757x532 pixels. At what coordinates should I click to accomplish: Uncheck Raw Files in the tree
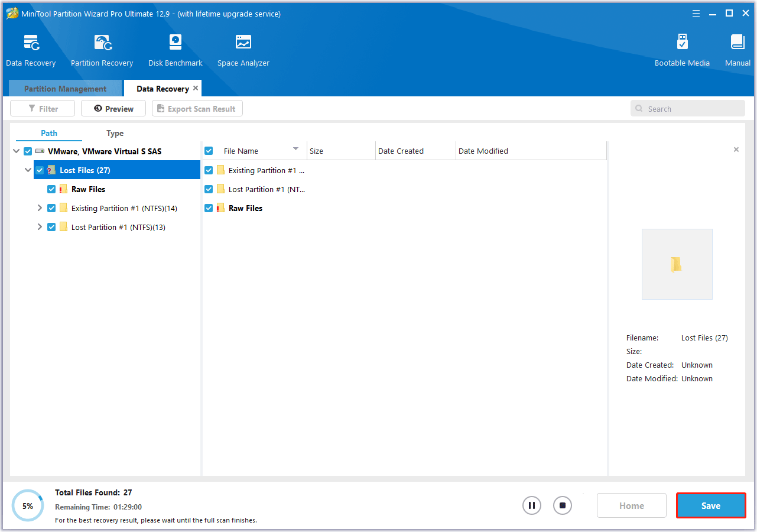51,189
